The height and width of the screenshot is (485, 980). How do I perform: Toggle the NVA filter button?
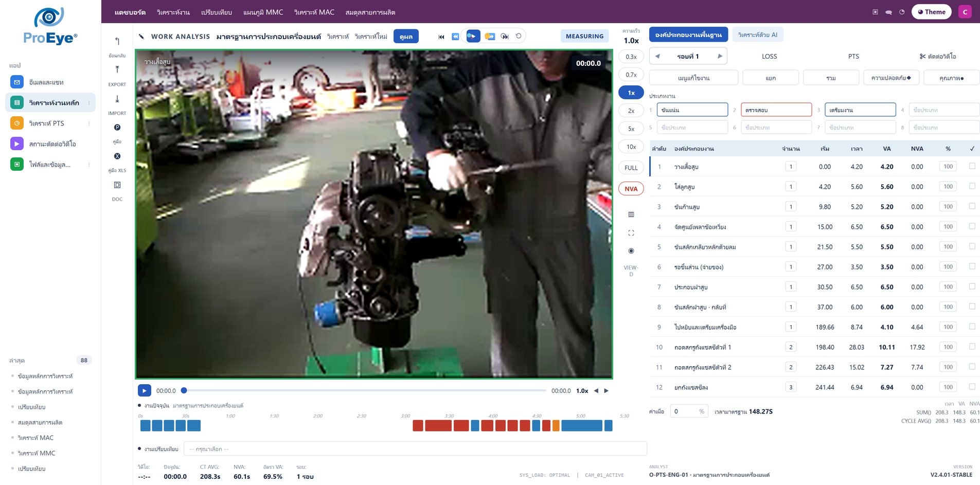631,189
